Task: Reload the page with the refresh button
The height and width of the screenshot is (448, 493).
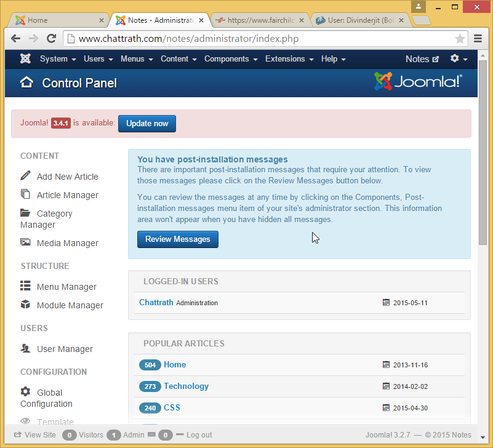Action: pos(52,38)
